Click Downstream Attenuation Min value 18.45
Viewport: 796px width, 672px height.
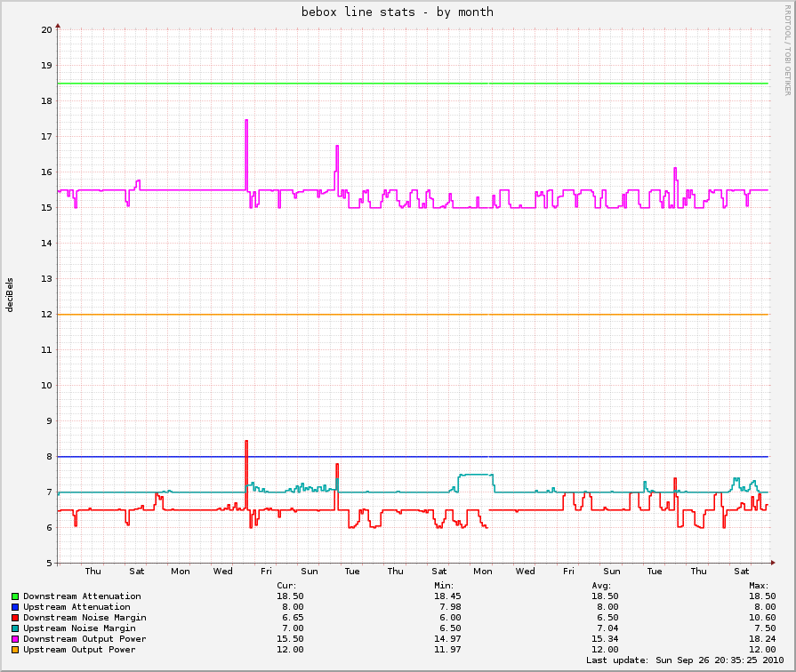click(x=447, y=596)
